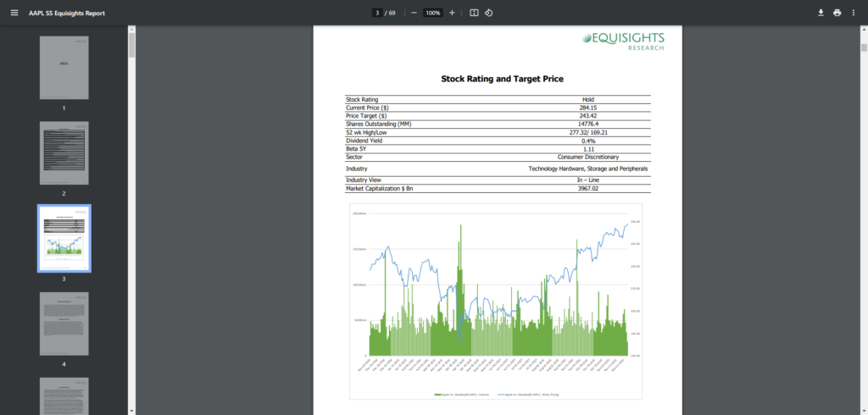Screen dimensions: 868x415
Task: Open the partially visible page 5 thumbnail
Action: click(x=64, y=396)
